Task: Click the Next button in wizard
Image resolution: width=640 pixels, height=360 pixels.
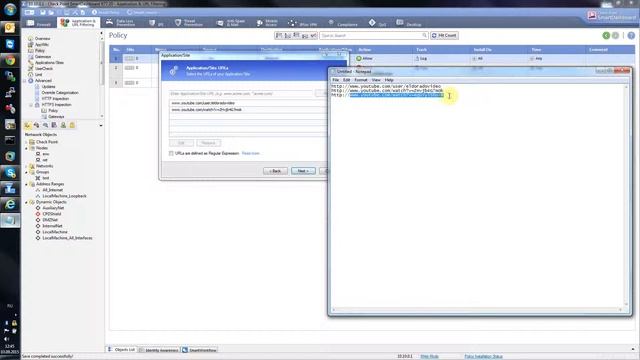Action: pyautogui.click(x=303, y=171)
